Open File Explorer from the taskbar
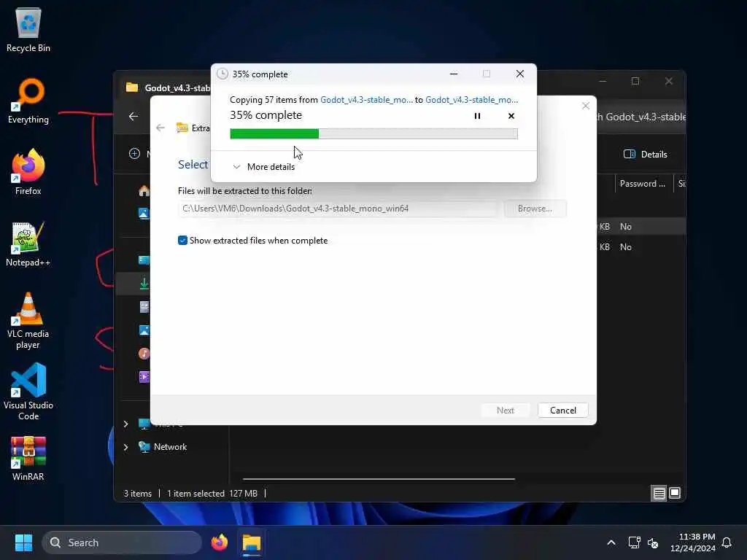 [252, 542]
